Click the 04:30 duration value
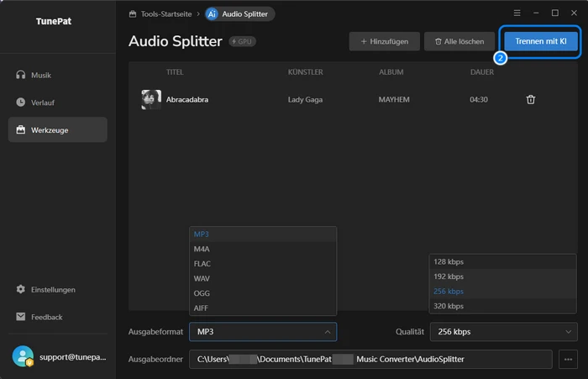 click(x=479, y=99)
